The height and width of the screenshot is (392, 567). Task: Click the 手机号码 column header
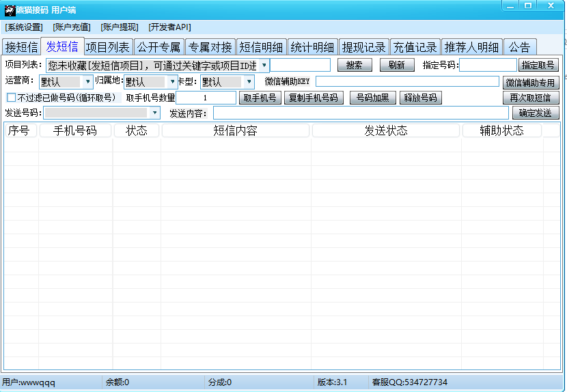click(x=75, y=130)
